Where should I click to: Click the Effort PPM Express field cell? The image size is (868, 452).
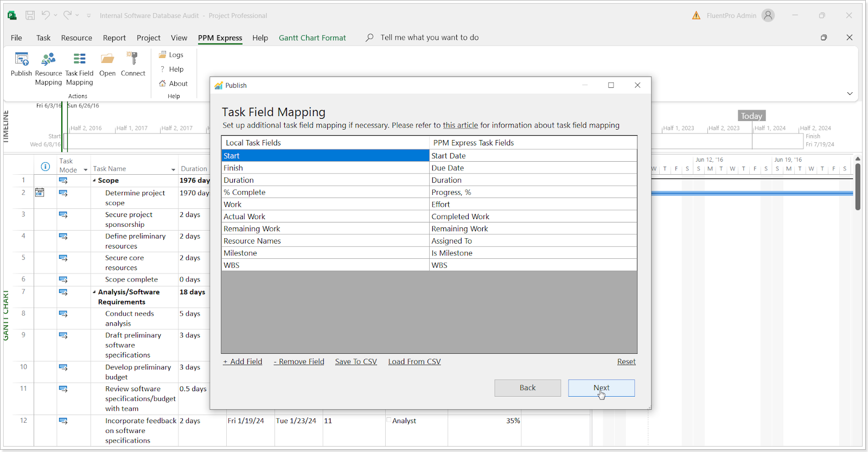point(533,205)
